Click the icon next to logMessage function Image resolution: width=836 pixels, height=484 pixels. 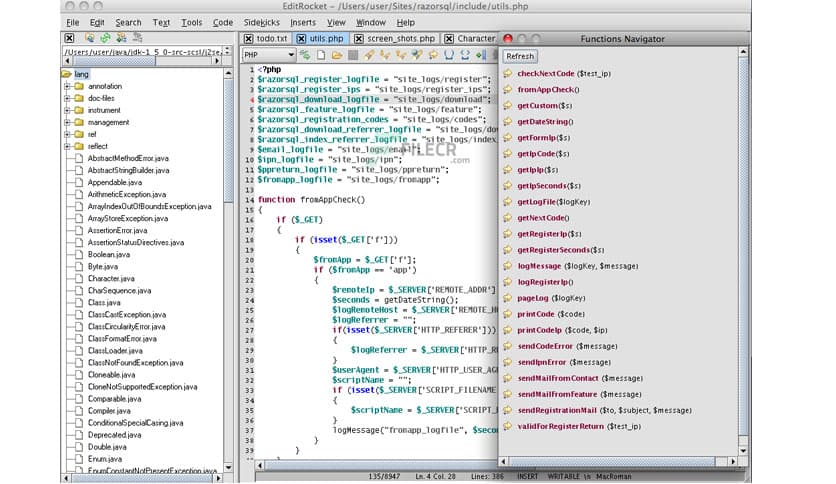pos(508,265)
